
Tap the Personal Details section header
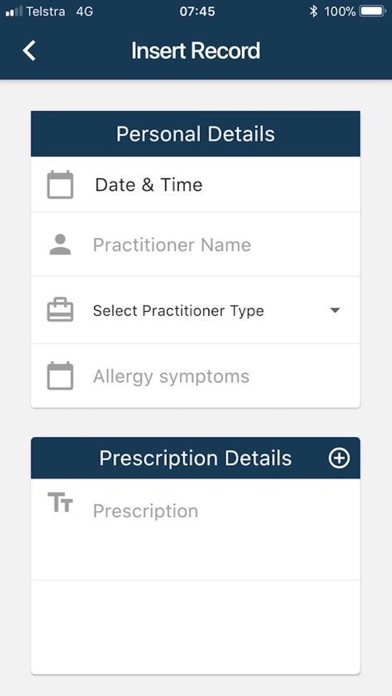(195, 134)
